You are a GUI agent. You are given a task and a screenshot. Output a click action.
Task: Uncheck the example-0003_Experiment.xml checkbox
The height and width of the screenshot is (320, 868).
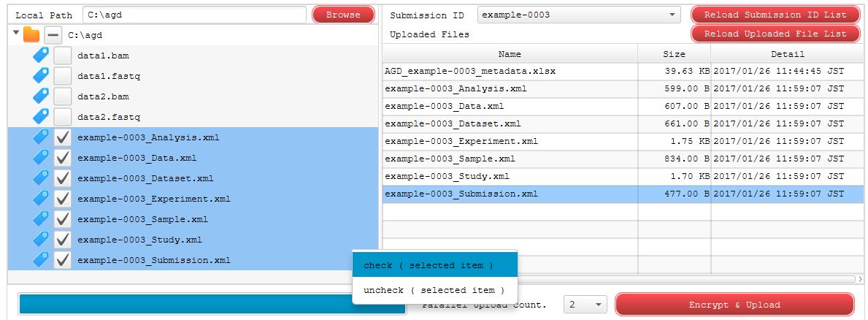click(x=63, y=199)
